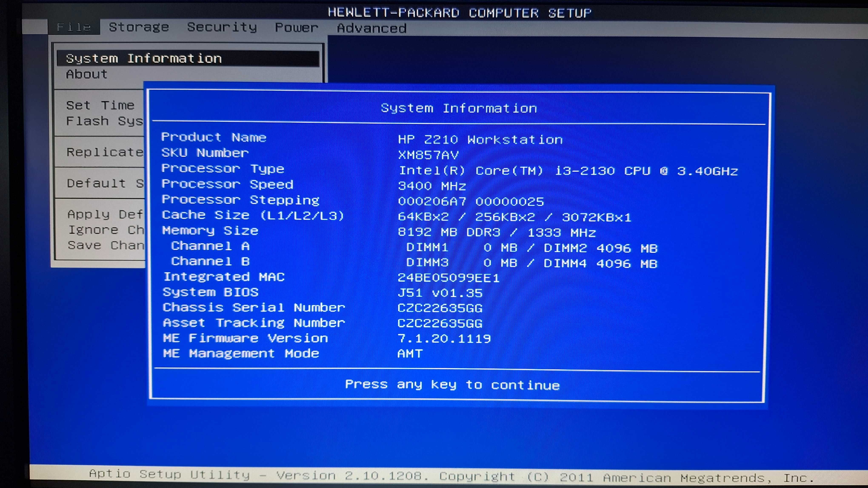Open the Power menu
The image size is (868, 488).
pos(297,28)
